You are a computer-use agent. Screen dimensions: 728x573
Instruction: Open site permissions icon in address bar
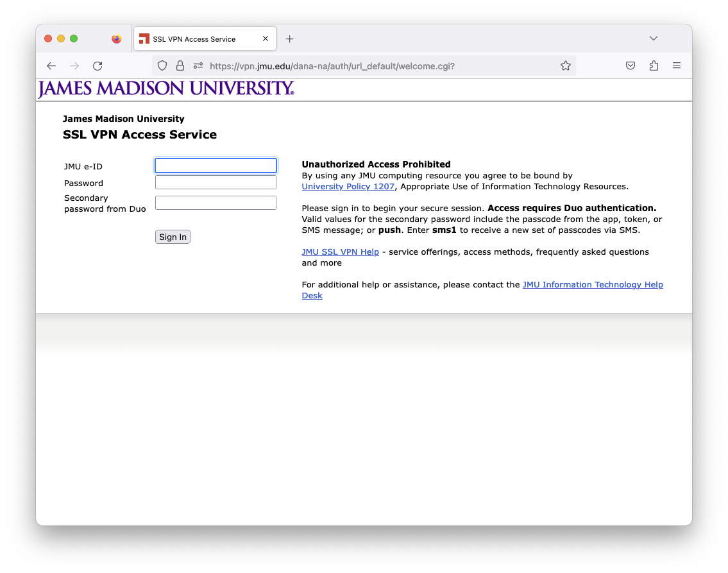pos(198,66)
